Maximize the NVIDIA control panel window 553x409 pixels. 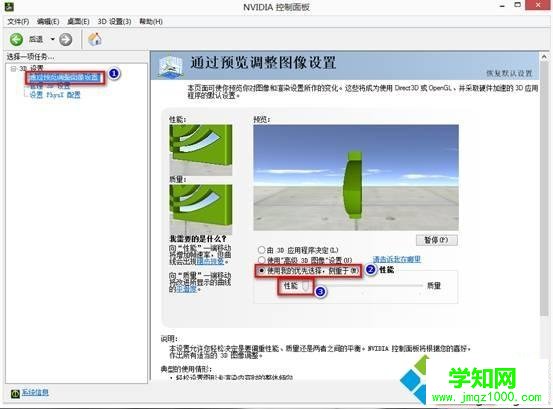coord(517,5)
